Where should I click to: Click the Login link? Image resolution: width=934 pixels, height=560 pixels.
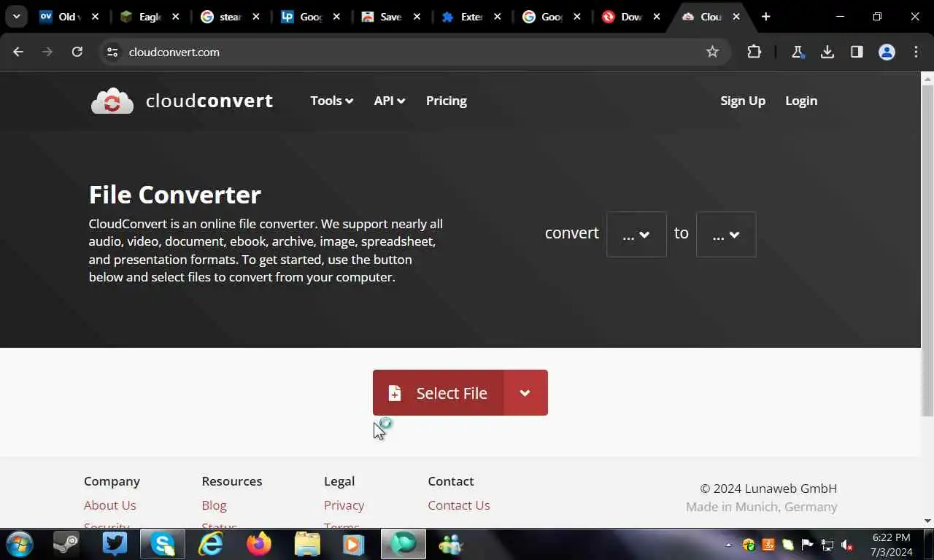[801, 101]
